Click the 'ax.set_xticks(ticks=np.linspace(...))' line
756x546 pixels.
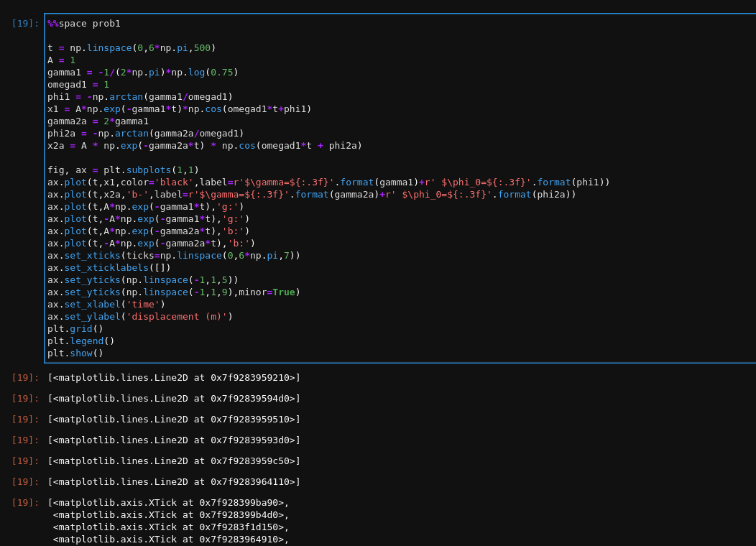coord(174,256)
